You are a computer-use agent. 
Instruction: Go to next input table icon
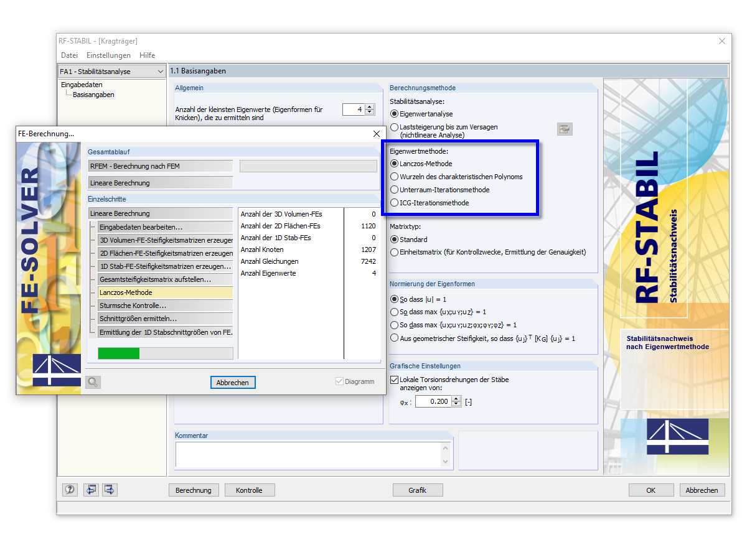tap(110, 490)
